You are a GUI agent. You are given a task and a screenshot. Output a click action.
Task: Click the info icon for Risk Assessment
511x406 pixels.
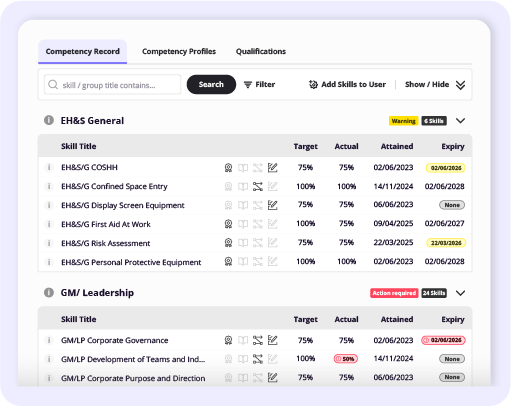pyautogui.click(x=49, y=243)
